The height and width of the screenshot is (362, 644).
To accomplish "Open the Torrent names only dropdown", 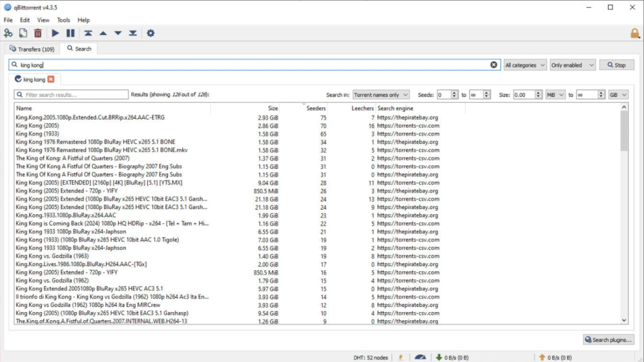I will [381, 95].
